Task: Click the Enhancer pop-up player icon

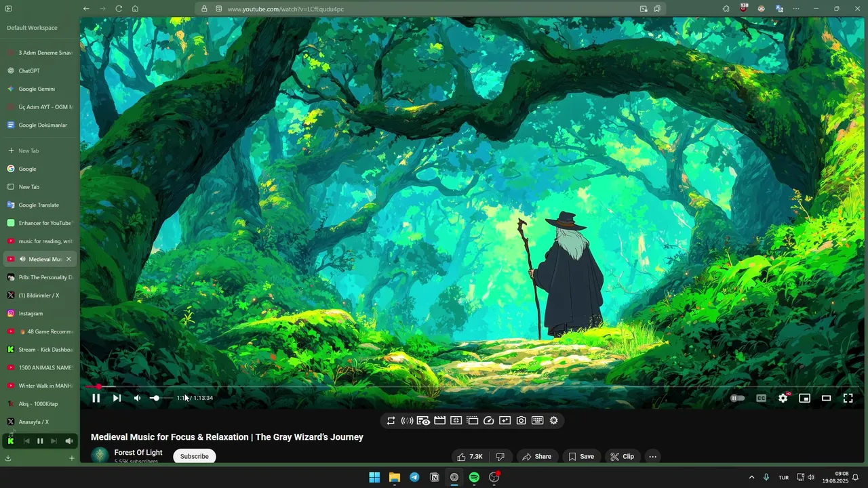Action: coord(472,420)
